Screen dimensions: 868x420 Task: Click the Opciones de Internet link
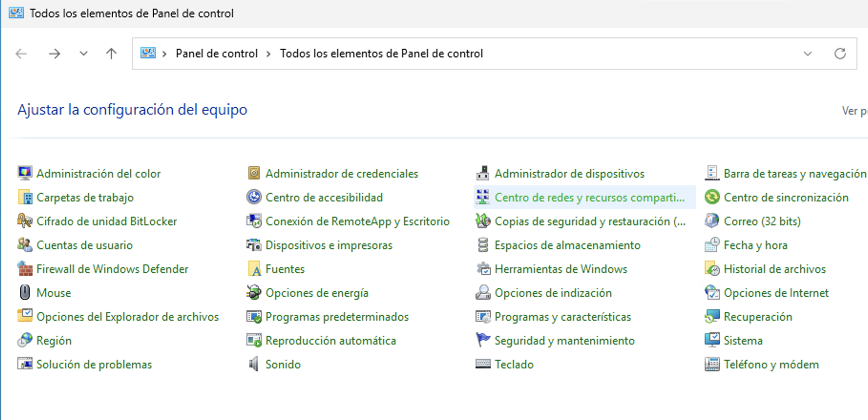(x=776, y=293)
